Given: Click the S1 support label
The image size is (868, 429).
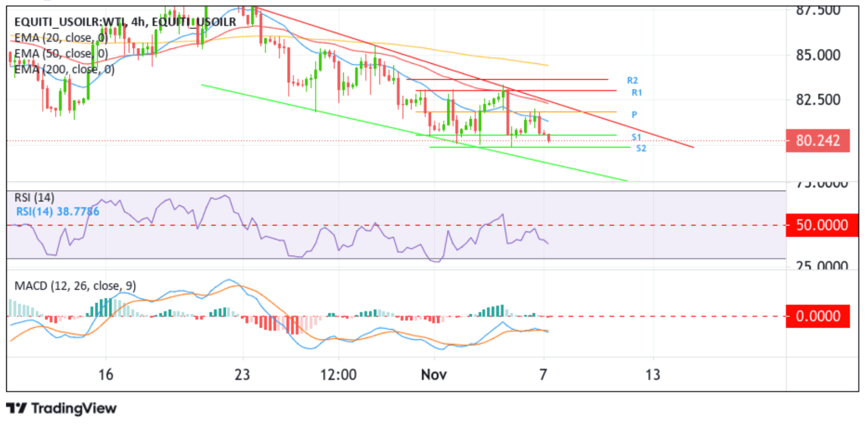Looking at the screenshot, I should 636,137.
